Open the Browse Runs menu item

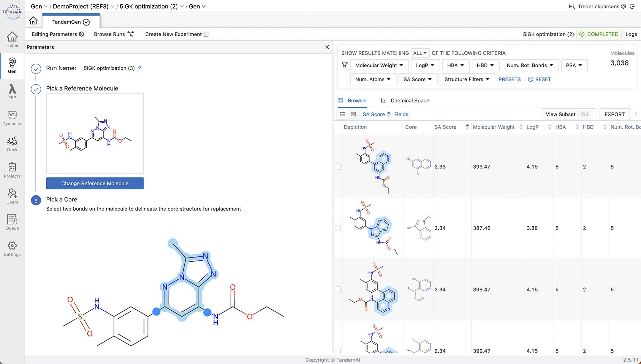114,34
